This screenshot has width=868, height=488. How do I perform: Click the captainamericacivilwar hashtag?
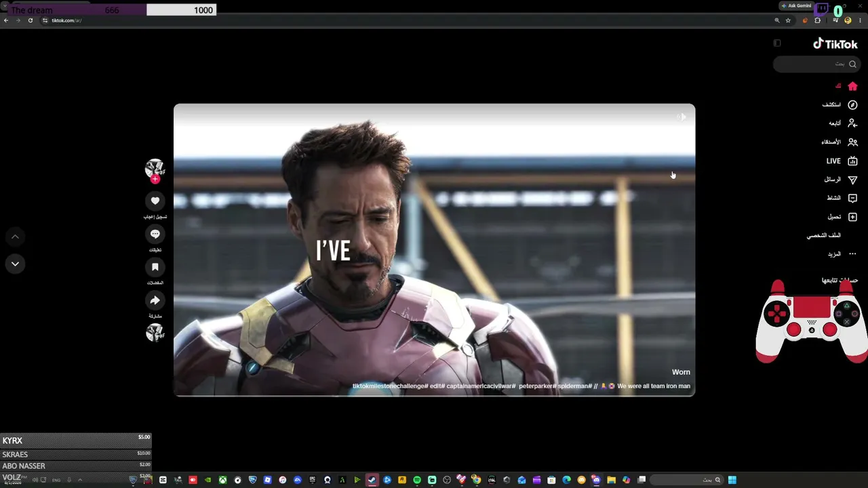point(481,386)
